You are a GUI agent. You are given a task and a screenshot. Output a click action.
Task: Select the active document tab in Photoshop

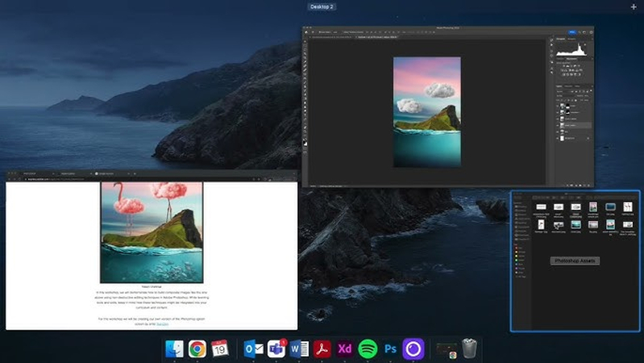(x=376, y=37)
